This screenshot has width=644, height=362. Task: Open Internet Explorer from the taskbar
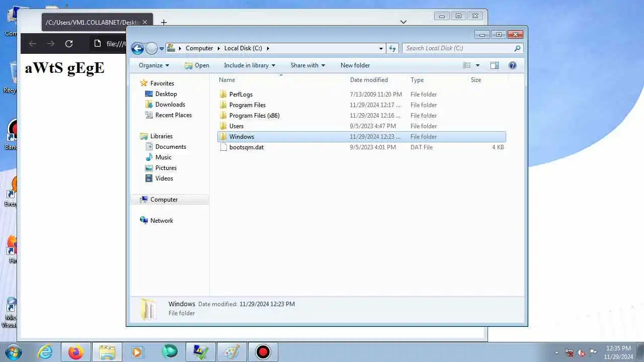[45, 352]
